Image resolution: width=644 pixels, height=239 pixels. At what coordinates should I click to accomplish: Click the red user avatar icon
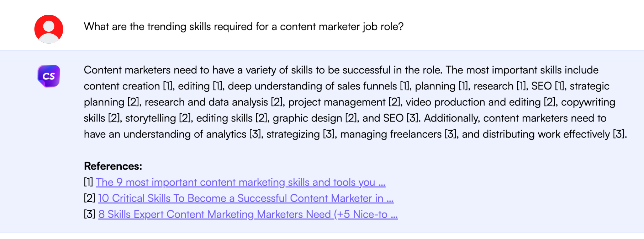coord(49,29)
